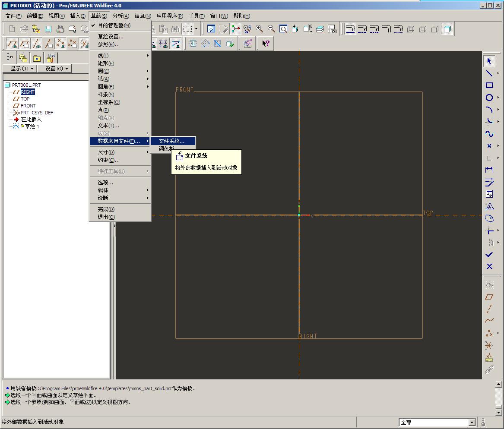Open the 文件 menu
This screenshot has width=504, height=429.
coord(13,16)
